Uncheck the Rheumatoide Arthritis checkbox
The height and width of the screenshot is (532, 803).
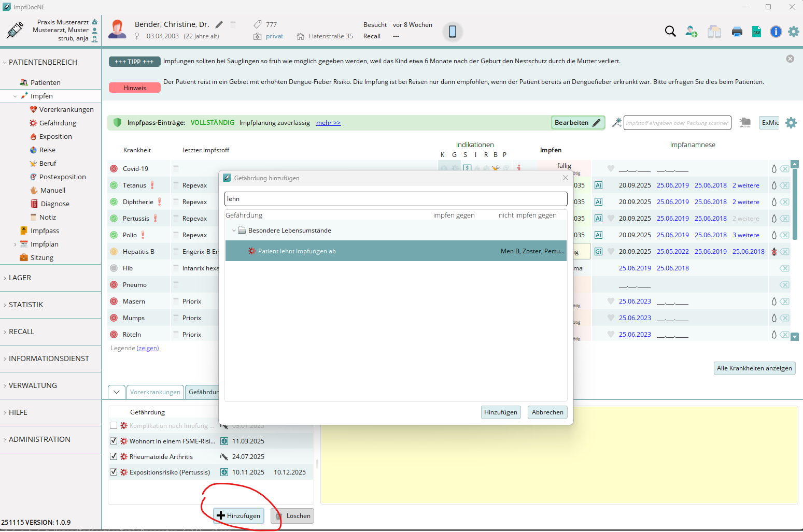pos(114,457)
